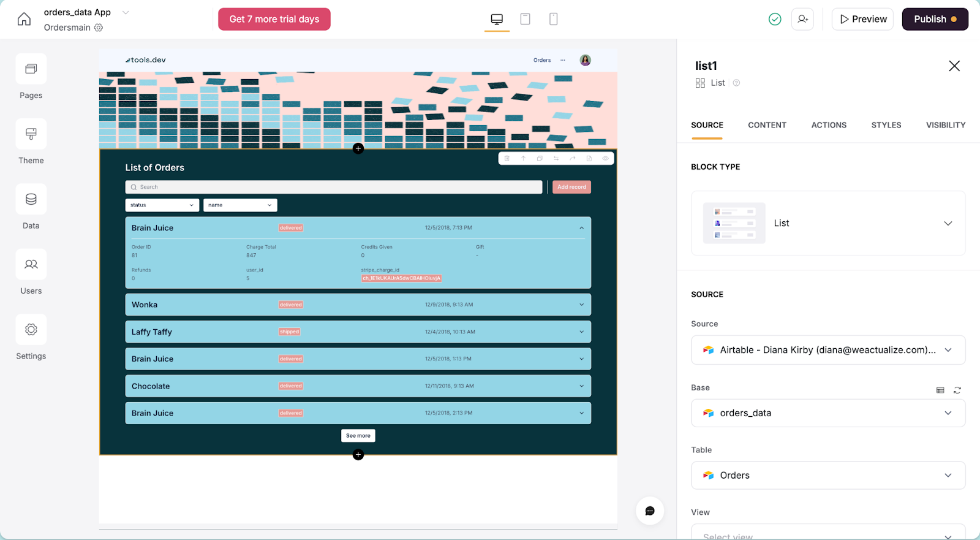Open the Select view dropdown
Viewport: 980px width, 540px height.
(x=828, y=532)
